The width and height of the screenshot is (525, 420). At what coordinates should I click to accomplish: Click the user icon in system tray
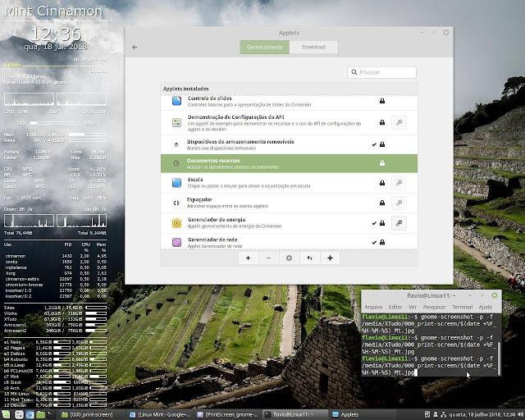(436, 414)
